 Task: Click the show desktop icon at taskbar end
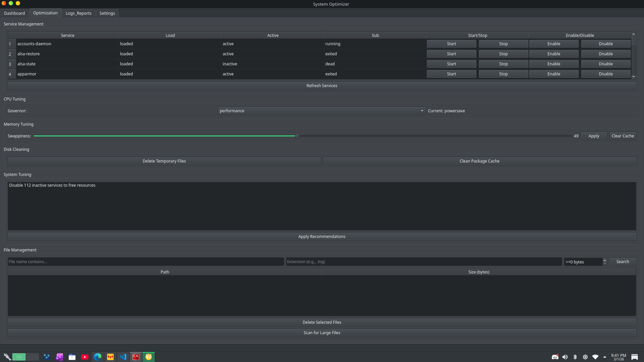click(x=635, y=357)
